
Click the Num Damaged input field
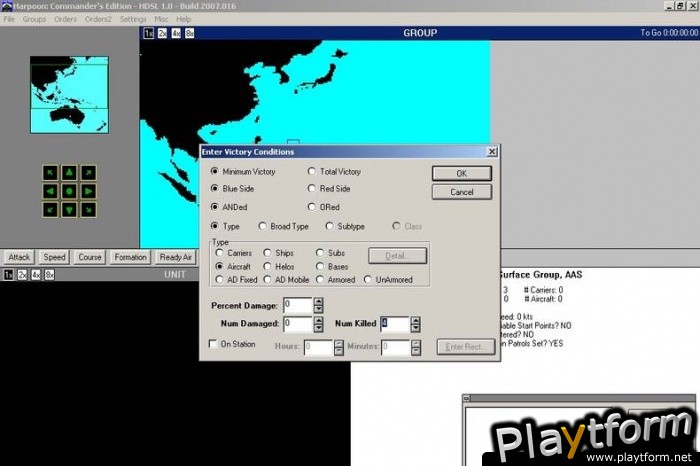coord(298,325)
